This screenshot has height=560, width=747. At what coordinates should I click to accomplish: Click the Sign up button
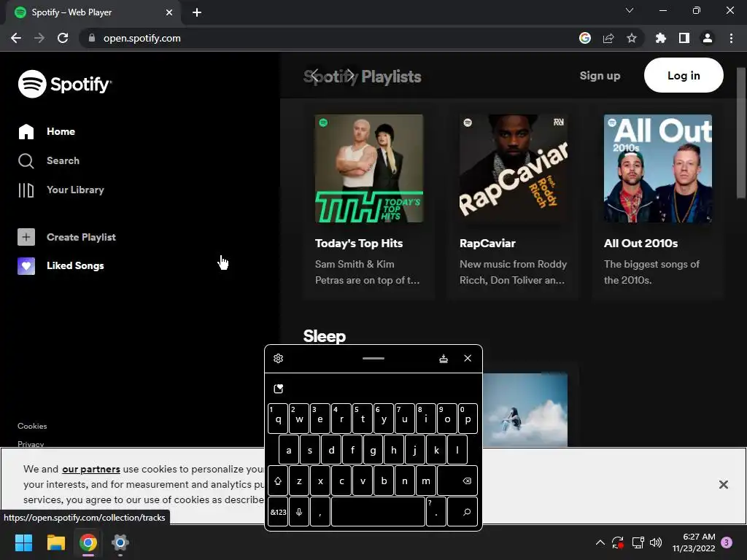pos(600,76)
